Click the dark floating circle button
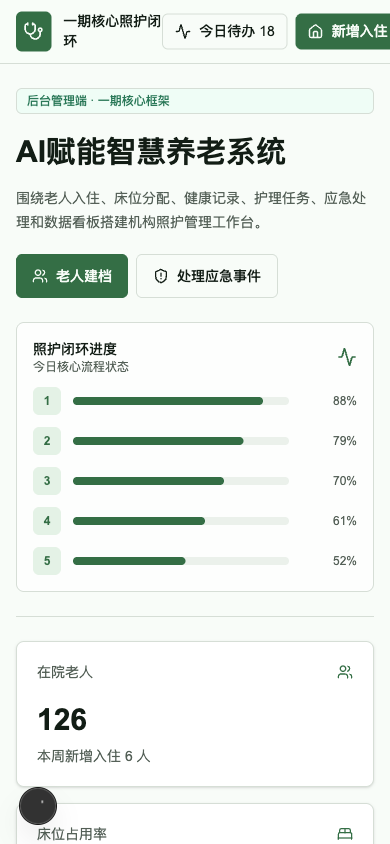Viewport: 390px width, 844px height. (x=38, y=806)
